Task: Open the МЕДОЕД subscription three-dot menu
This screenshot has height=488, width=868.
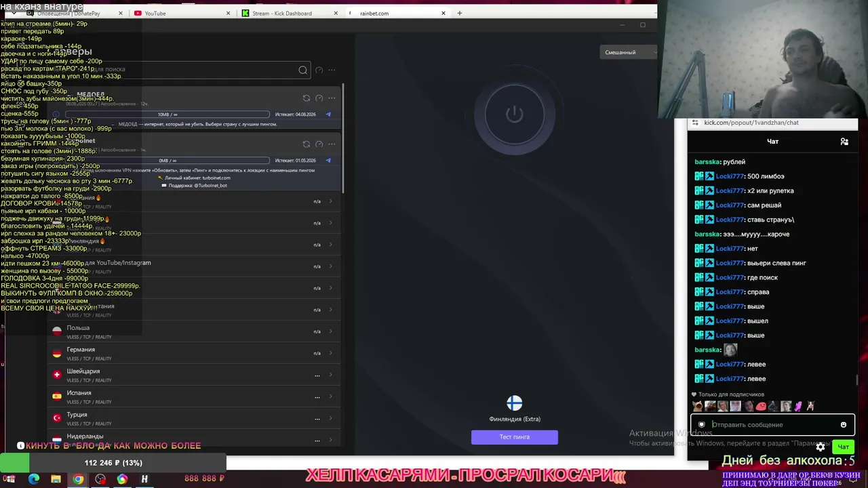Action: click(332, 98)
